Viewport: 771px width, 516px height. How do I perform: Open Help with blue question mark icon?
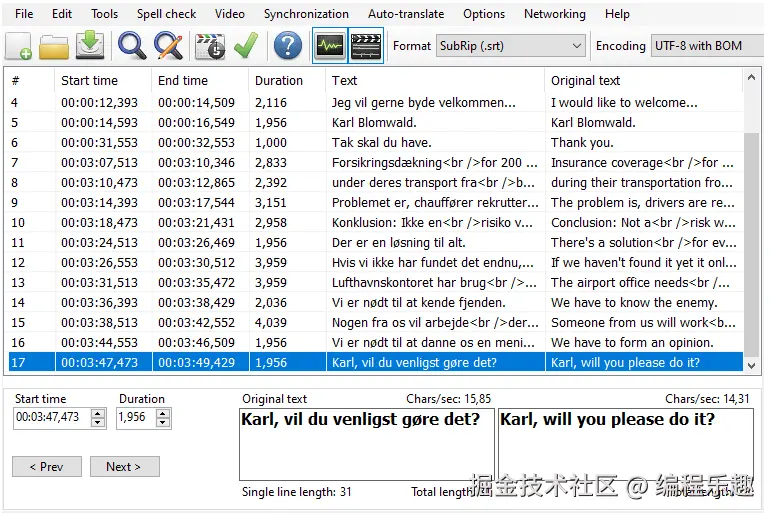pyautogui.click(x=288, y=46)
